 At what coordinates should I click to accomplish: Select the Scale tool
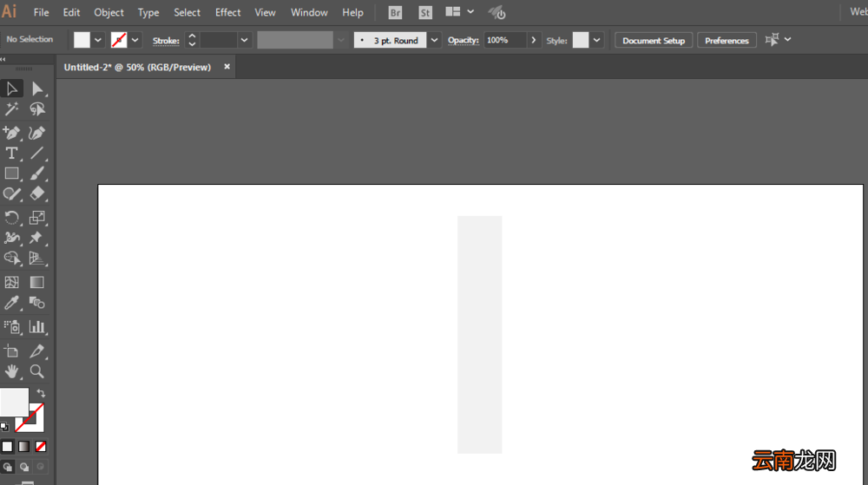(x=37, y=217)
